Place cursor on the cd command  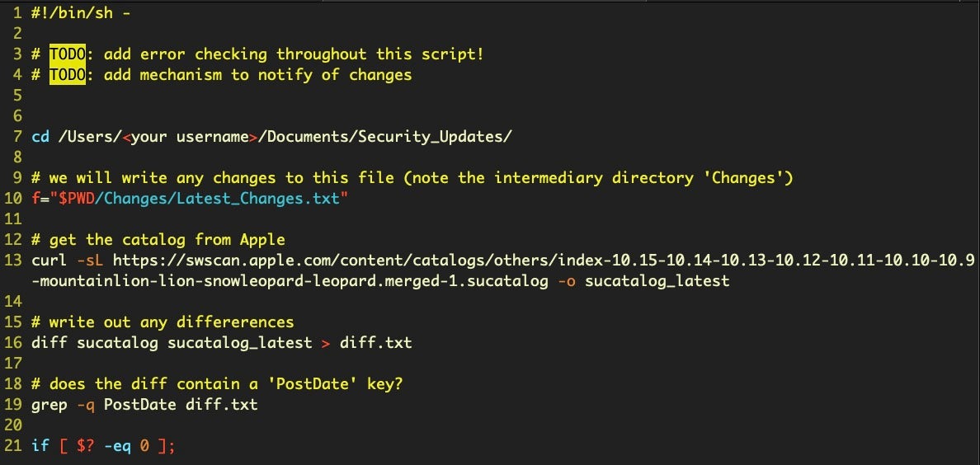point(40,136)
